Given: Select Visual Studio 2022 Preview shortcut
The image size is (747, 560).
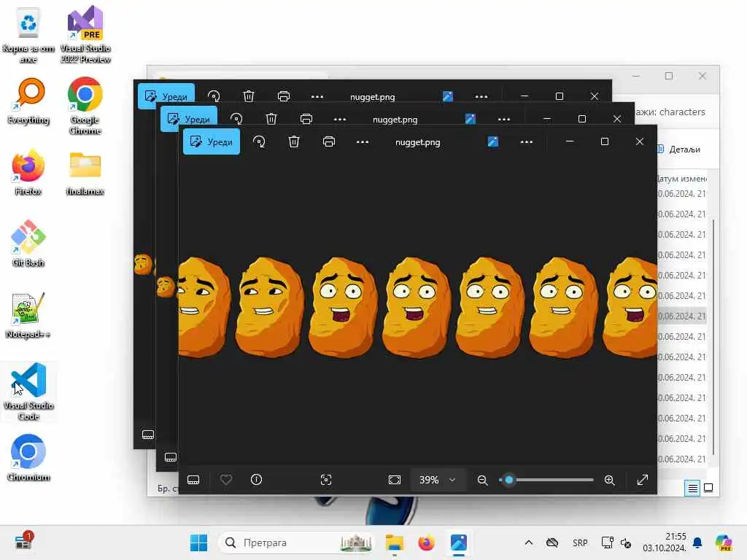Looking at the screenshot, I should coord(85,34).
